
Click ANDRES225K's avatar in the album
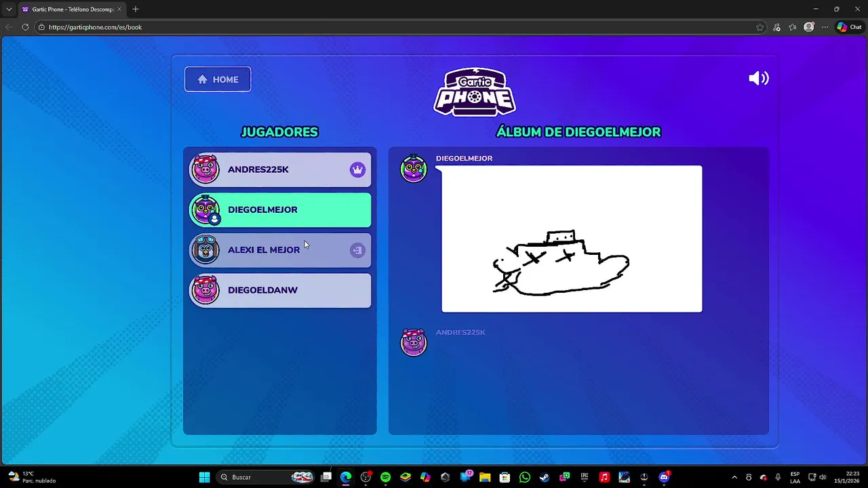tap(414, 342)
